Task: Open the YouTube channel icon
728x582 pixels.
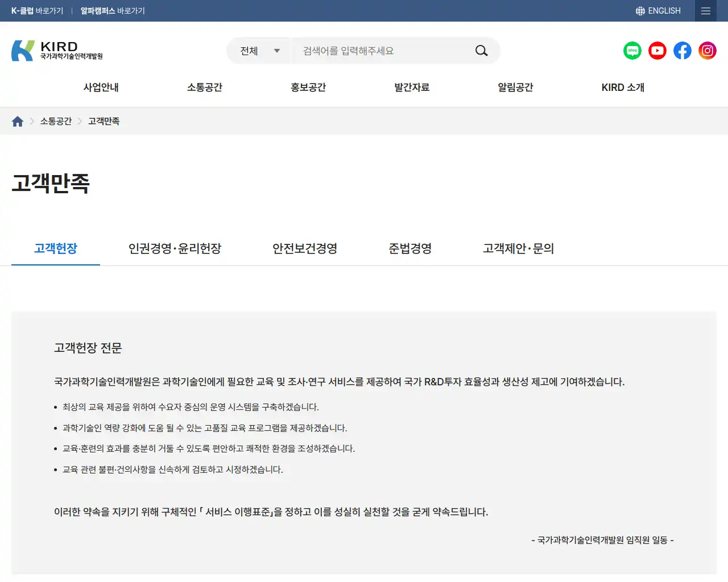Action: (657, 51)
